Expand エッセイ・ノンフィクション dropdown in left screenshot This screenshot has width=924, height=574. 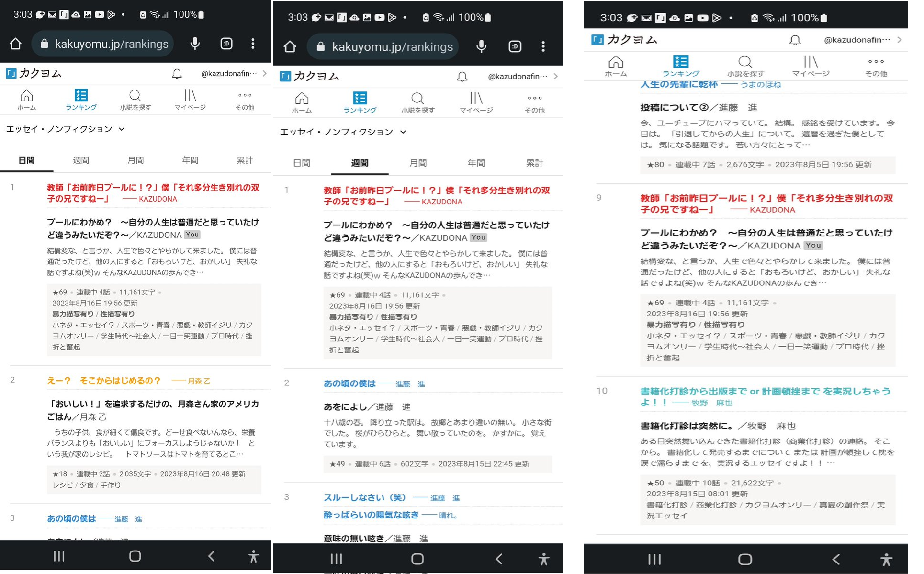coord(65,129)
